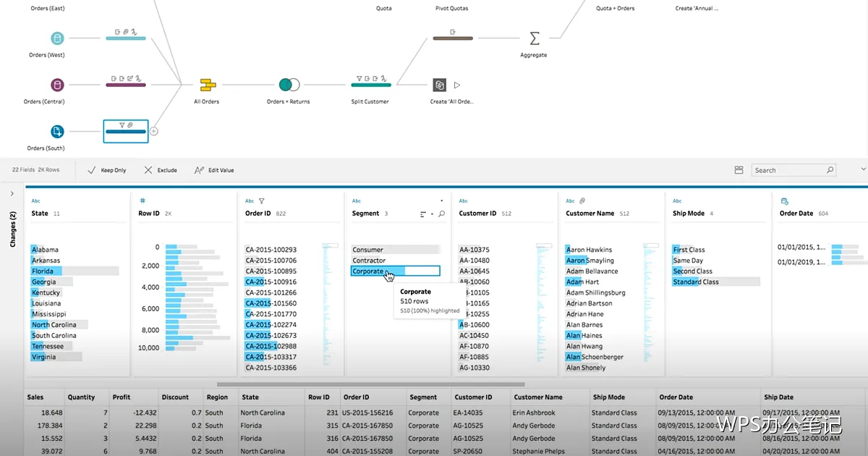The height and width of the screenshot is (456, 868).
Task: Select AA-10375 in Customer ID
Action: coord(474,250)
